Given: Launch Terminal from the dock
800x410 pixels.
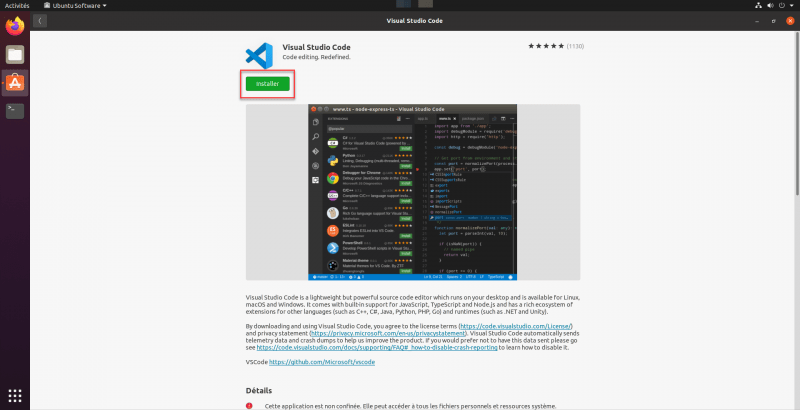Looking at the screenshot, I should click(x=15, y=111).
